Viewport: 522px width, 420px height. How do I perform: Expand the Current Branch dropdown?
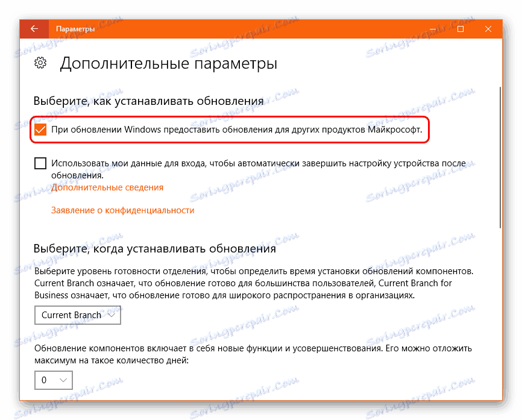pyautogui.click(x=78, y=315)
